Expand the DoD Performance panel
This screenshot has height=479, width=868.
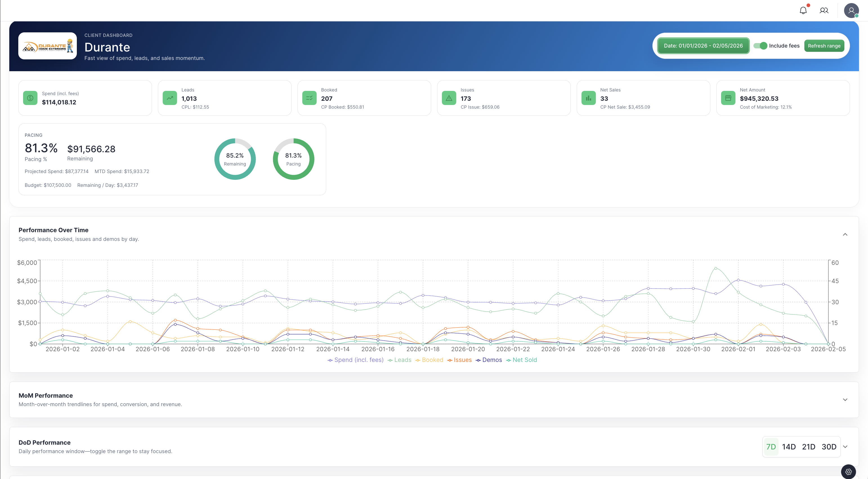pos(845,446)
